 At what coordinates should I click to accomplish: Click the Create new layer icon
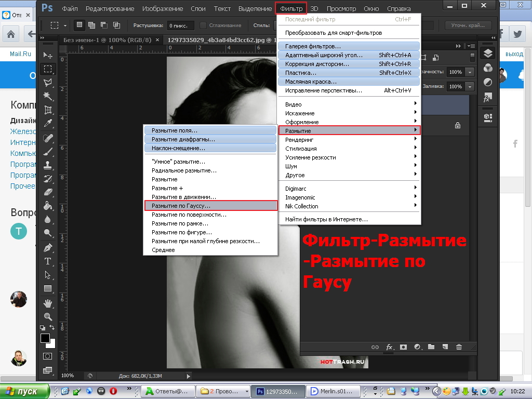445,347
